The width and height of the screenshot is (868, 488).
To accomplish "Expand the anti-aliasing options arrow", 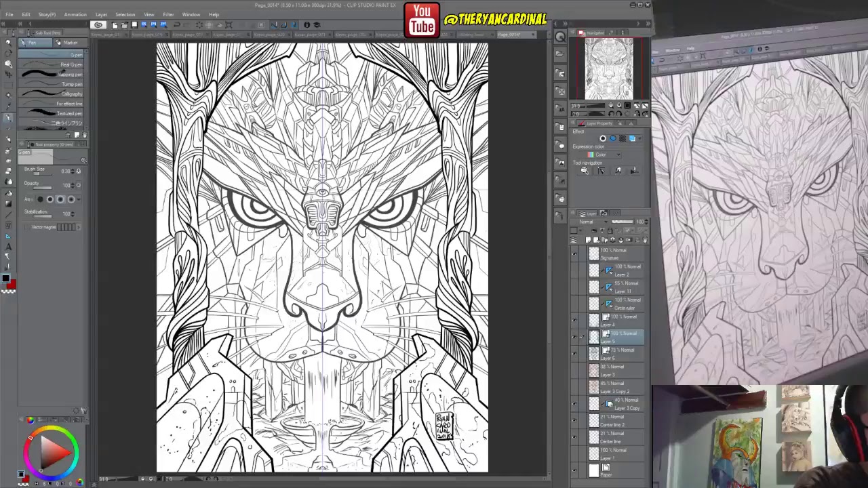I will (x=79, y=199).
